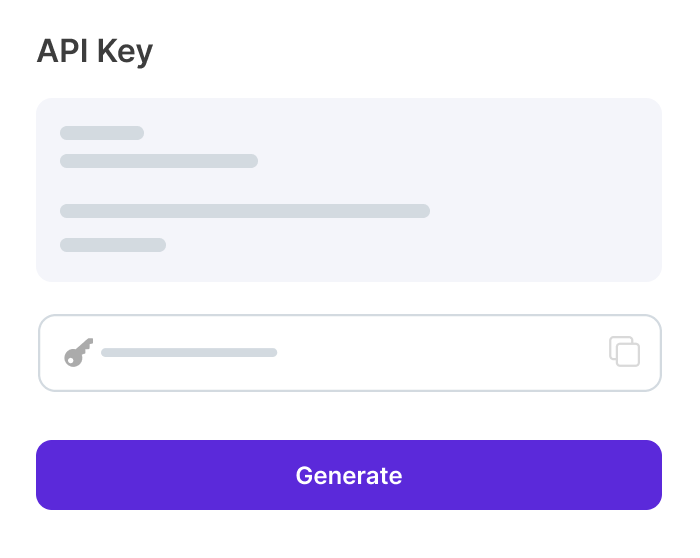Screen dimensions: 700x558
Task: Click the word "Key" in the heading
Action: [x=126, y=51]
